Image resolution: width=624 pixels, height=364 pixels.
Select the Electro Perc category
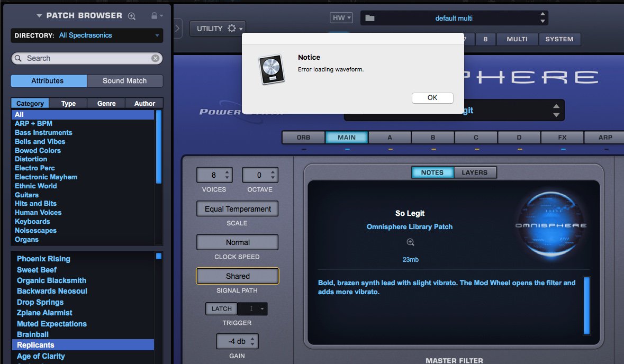[x=34, y=168]
